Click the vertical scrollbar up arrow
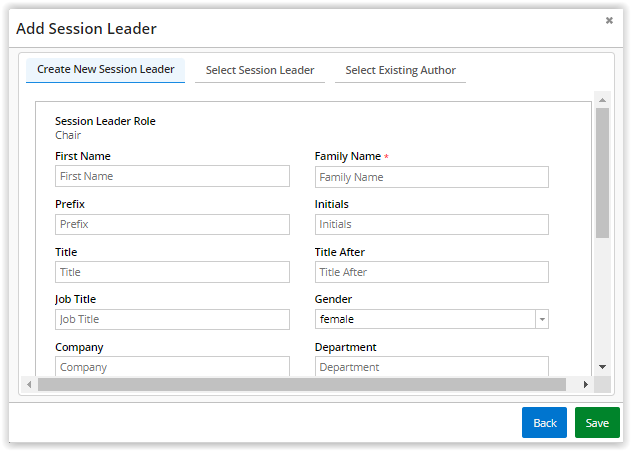This screenshot has height=451, width=631. (602, 100)
